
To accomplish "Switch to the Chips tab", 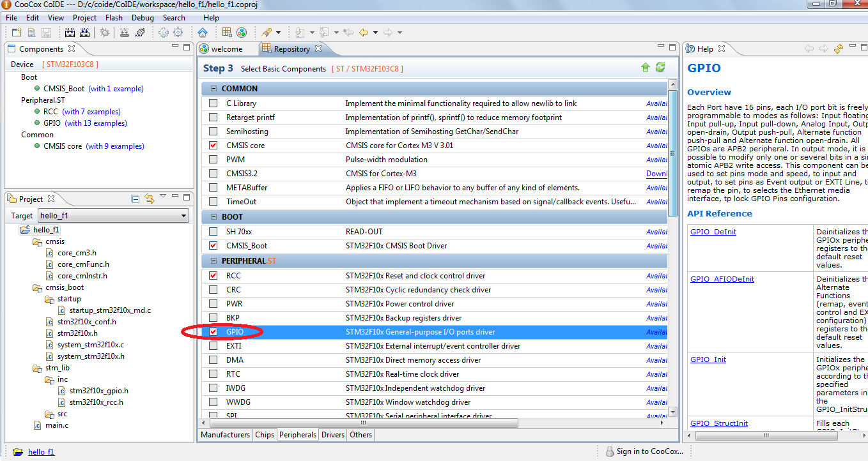I will coord(265,435).
